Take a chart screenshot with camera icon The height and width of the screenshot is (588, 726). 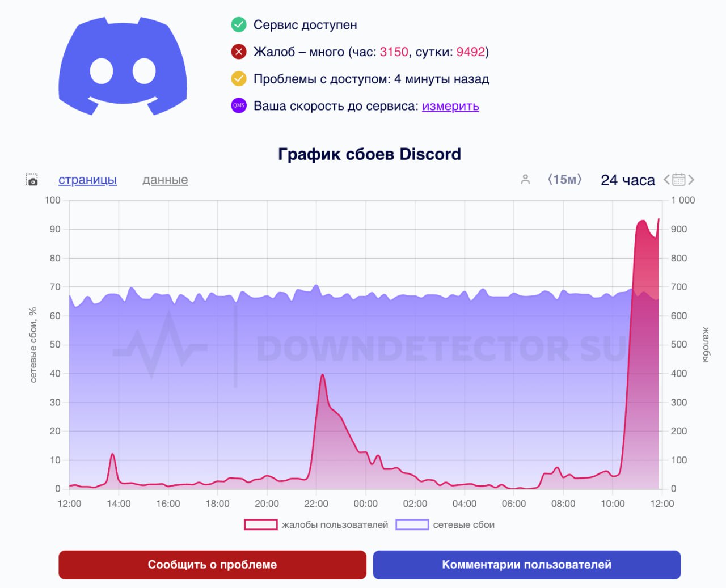pos(32,180)
